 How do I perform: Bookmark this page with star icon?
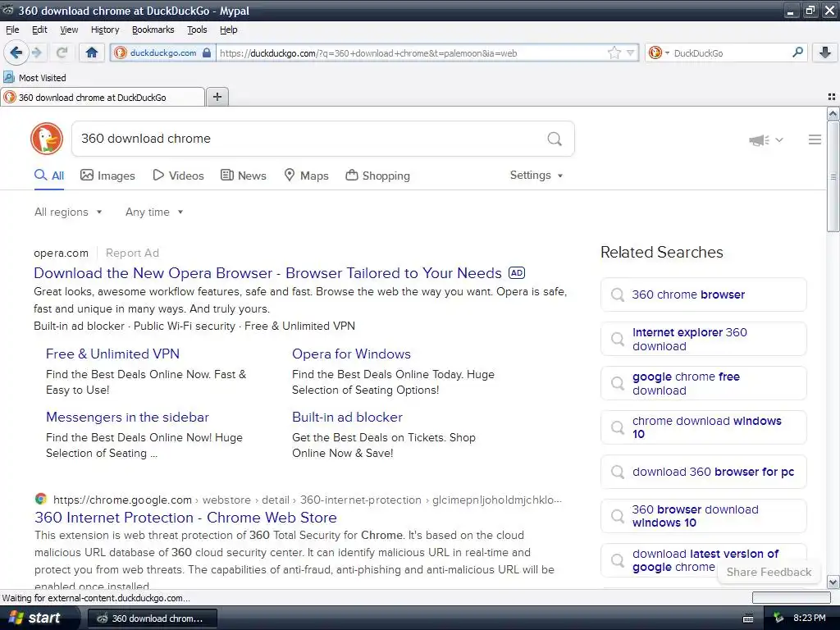614,52
